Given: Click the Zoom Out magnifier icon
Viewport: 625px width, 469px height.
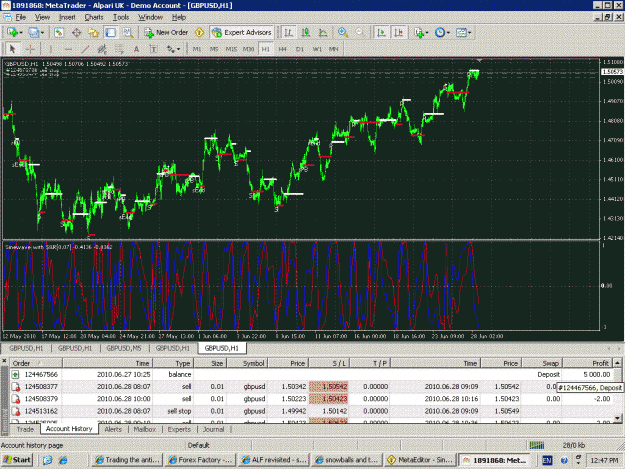Looking at the screenshot, I should tap(360, 33).
